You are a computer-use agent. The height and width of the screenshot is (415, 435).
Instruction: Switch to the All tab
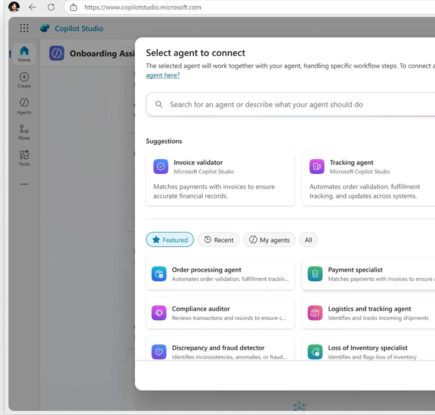tap(308, 240)
